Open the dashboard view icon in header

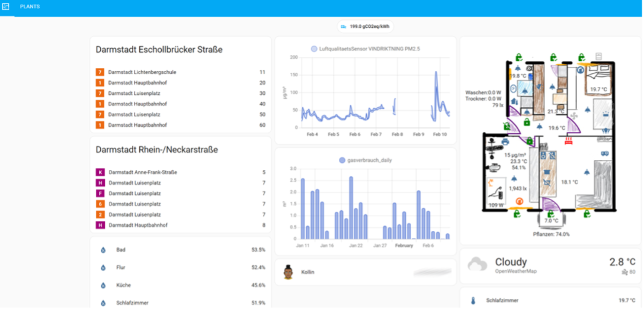point(6,6)
